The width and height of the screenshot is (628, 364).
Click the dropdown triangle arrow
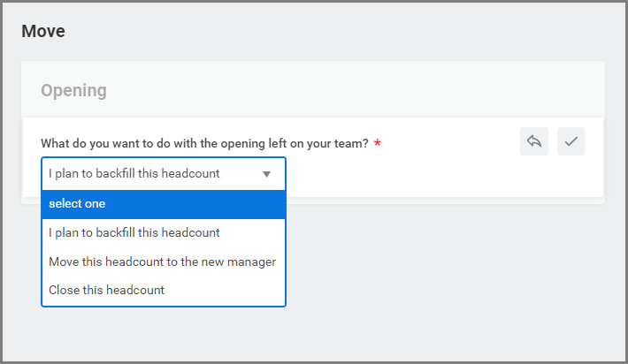click(266, 174)
